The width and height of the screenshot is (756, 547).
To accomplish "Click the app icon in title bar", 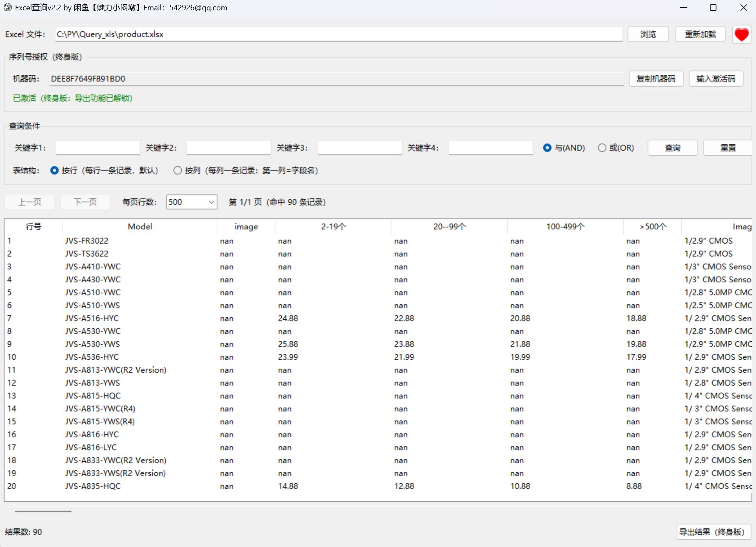I will click(7, 8).
